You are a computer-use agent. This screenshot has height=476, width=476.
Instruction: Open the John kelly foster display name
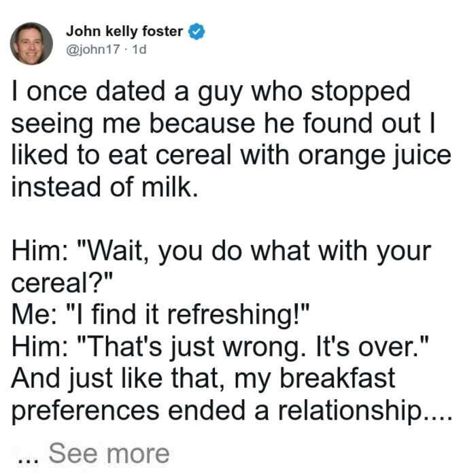point(124,31)
